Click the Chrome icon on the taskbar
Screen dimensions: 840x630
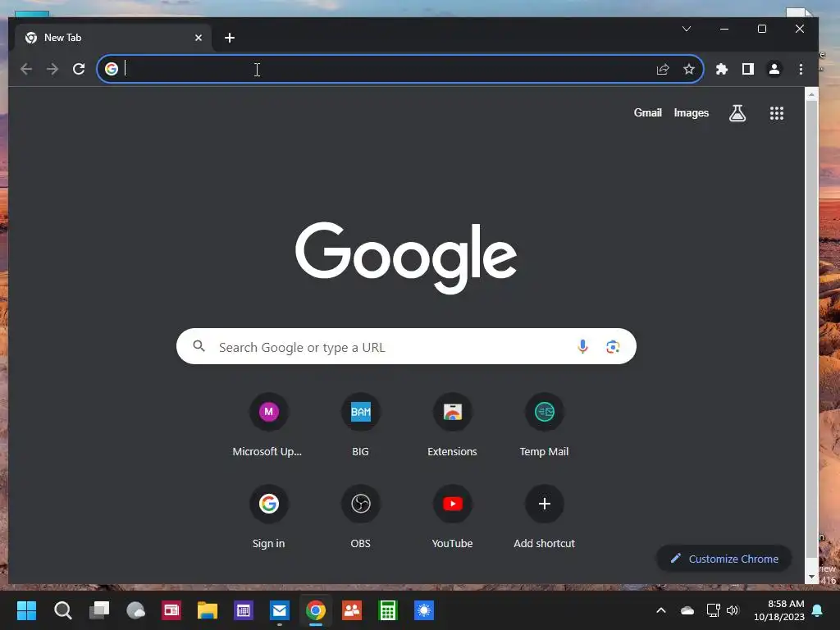point(316,610)
